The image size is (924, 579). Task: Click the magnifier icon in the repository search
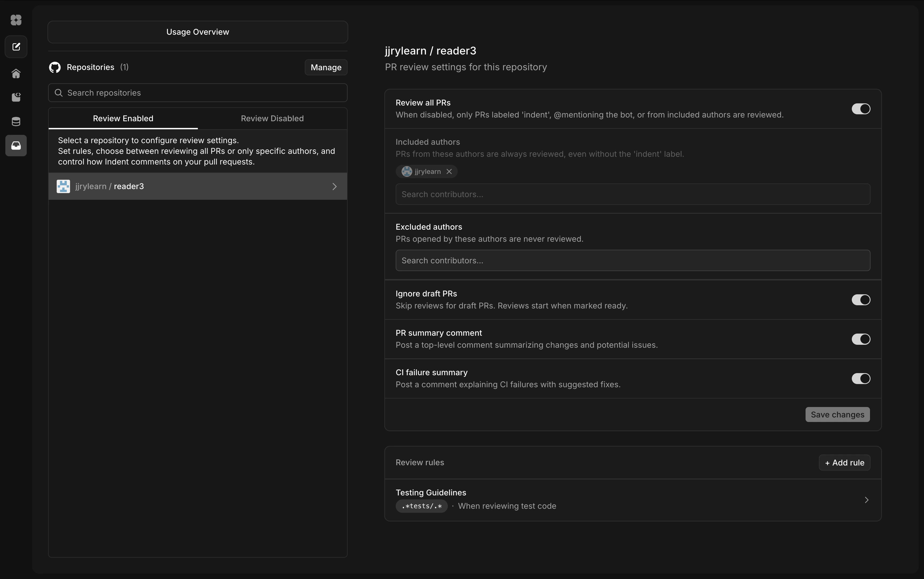[x=59, y=92]
